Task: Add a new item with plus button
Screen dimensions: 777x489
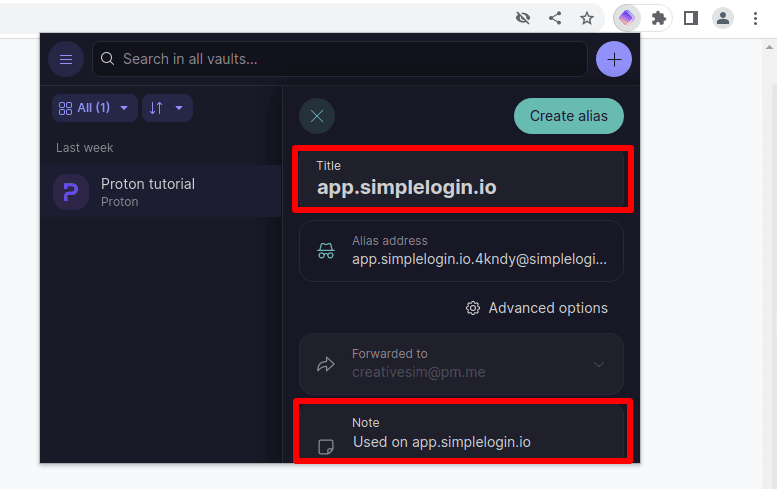Action: 613,59
